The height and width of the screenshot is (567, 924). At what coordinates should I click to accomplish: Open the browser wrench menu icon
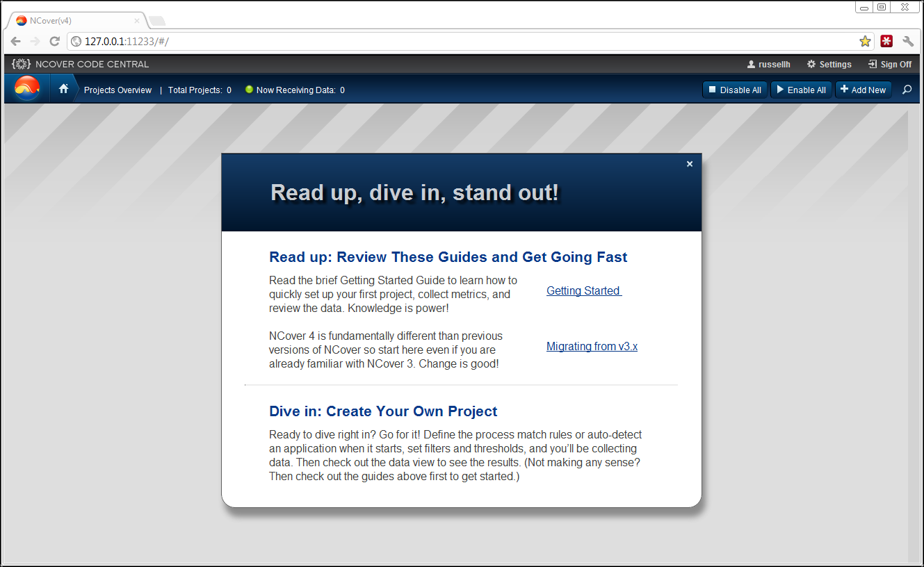tap(908, 41)
